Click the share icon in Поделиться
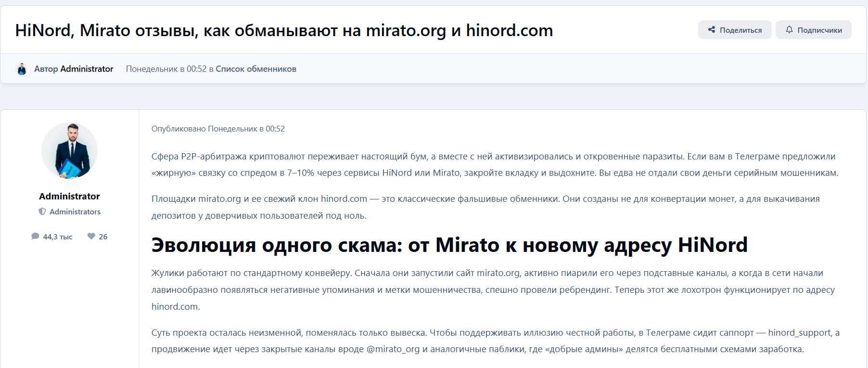The width and height of the screenshot is (868, 368). tap(712, 30)
